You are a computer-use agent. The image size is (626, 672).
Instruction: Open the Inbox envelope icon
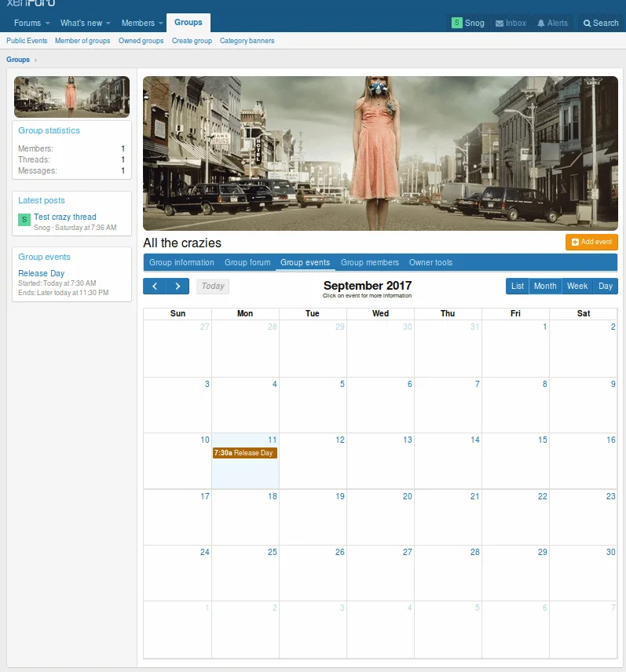[500, 24]
